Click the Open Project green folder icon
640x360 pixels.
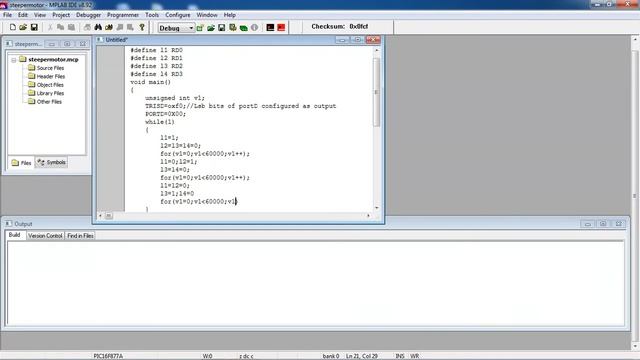click(x=211, y=28)
